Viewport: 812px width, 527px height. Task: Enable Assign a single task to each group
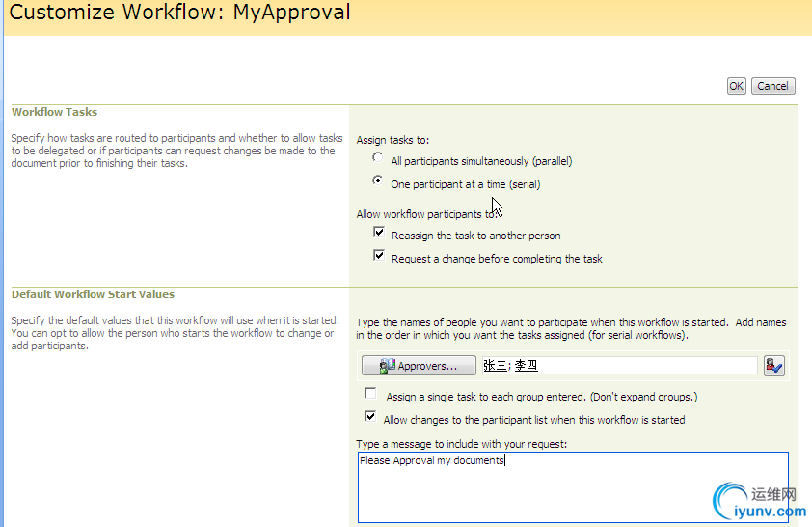click(x=370, y=393)
